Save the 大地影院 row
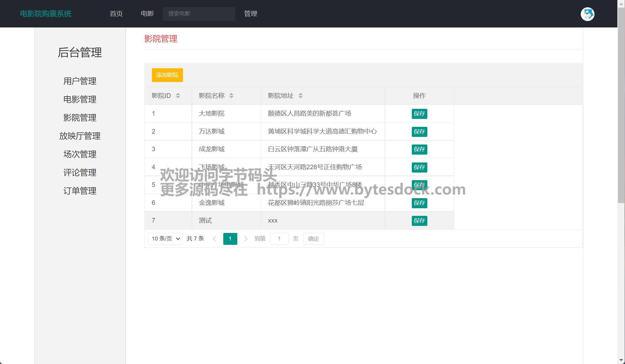The width and height of the screenshot is (625, 364). (x=419, y=114)
